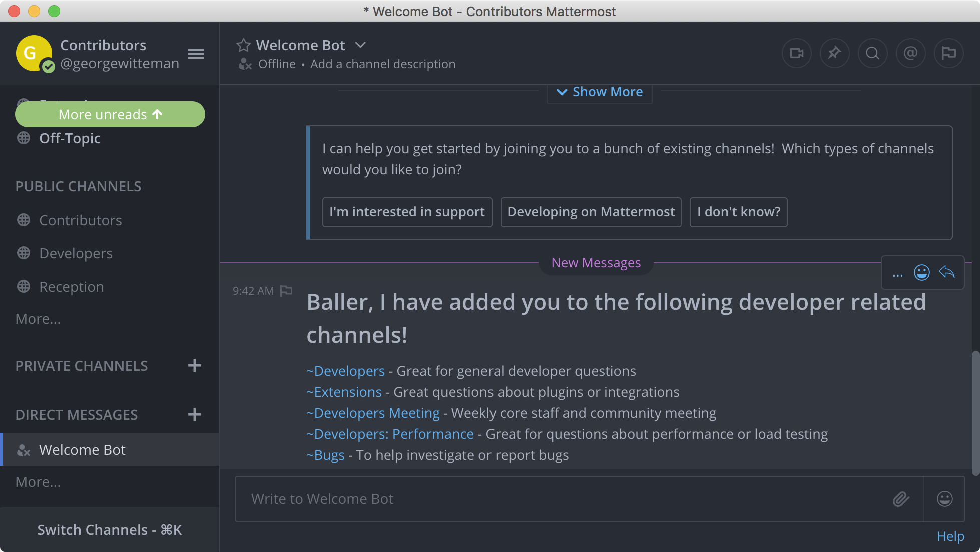The image size is (980, 552).
Task: Click Developing on Mattermost button
Action: [591, 212]
